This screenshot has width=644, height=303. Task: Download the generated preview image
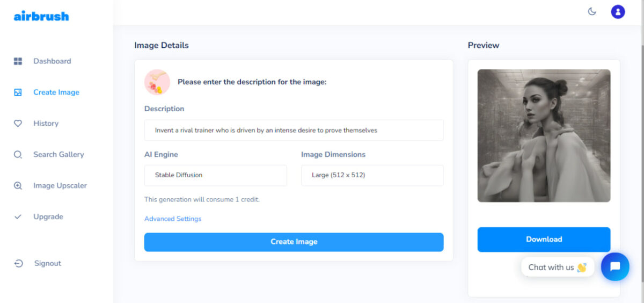coord(544,239)
